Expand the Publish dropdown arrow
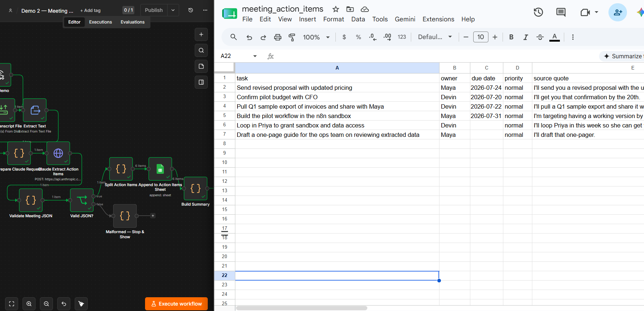 (173, 10)
